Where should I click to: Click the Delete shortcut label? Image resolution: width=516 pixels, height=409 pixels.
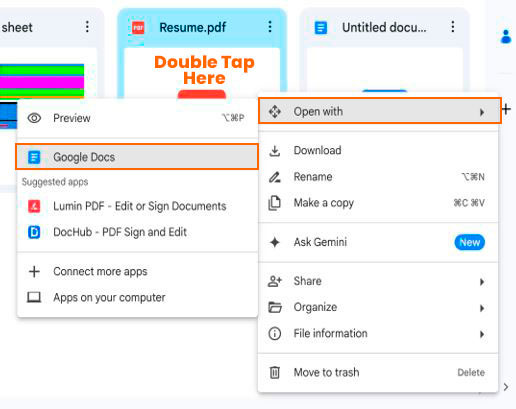click(471, 372)
